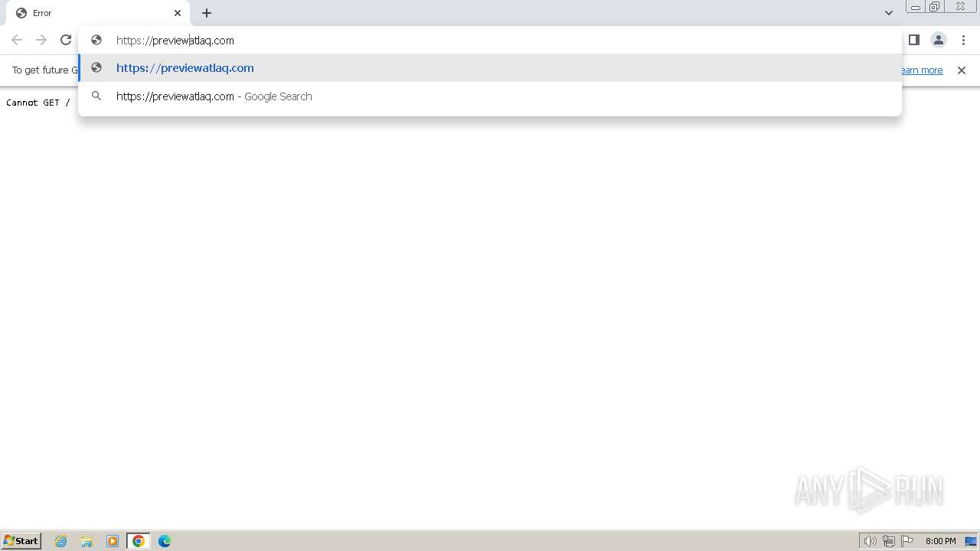980x551 pixels.
Task: Go forward in history
Action: click(x=41, y=40)
